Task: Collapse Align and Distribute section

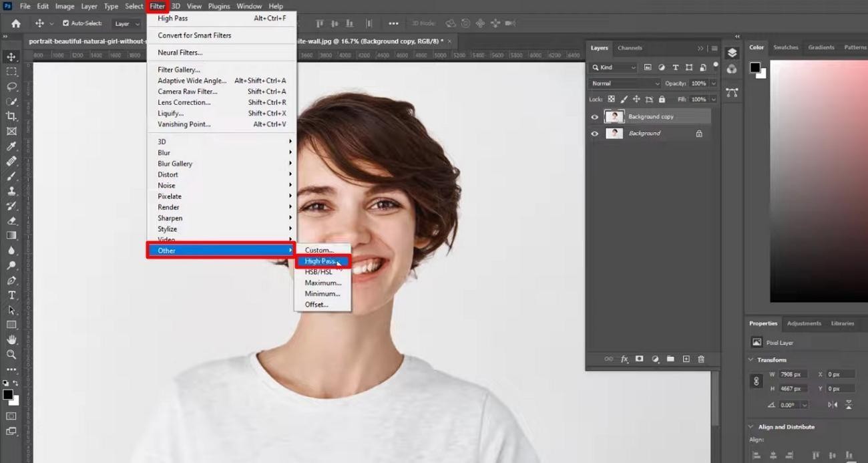Action: coord(751,427)
